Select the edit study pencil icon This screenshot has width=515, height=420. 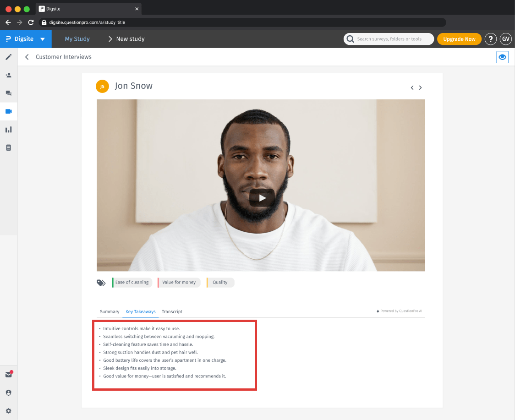point(8,57)
